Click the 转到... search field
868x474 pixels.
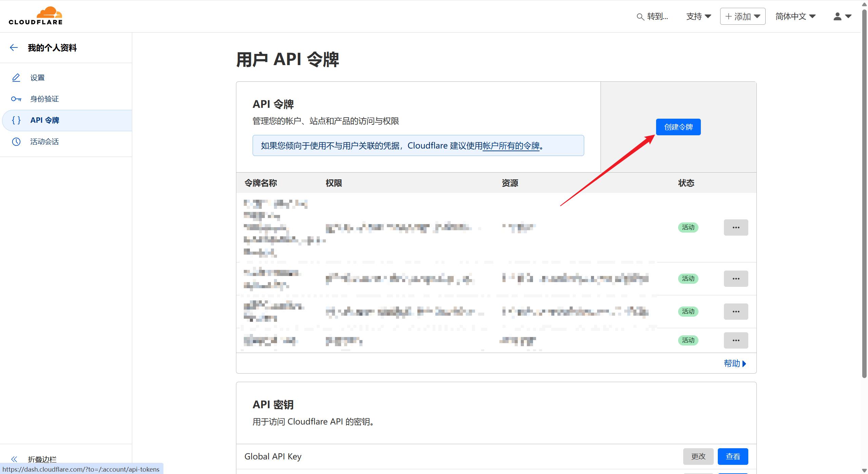[653, 16]
